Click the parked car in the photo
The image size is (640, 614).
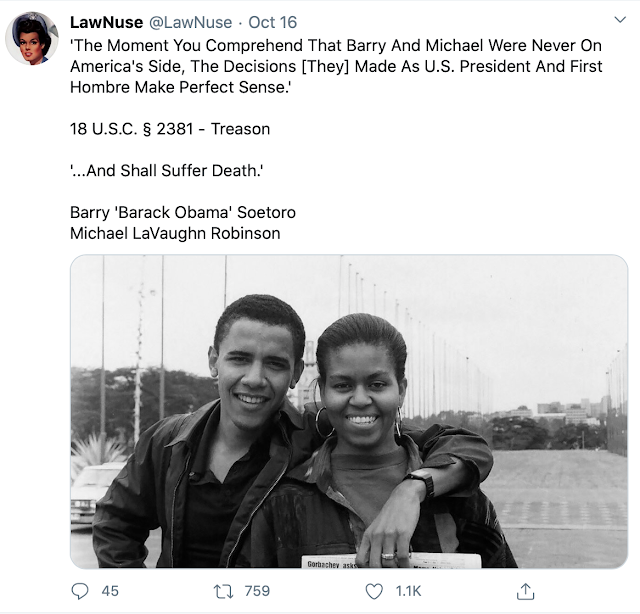point(91,494)
